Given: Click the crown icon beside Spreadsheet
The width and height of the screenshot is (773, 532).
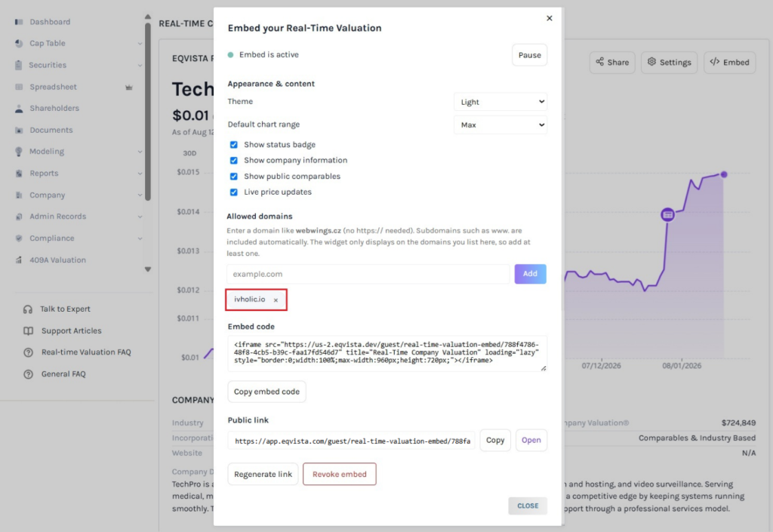Looking at the screenshot, I should pos(128,88).
